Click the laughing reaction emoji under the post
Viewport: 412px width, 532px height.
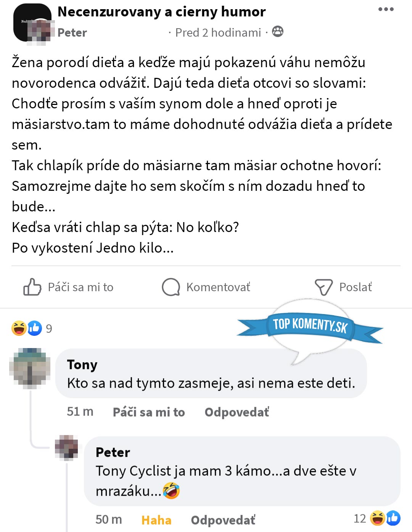pos(19,328)
